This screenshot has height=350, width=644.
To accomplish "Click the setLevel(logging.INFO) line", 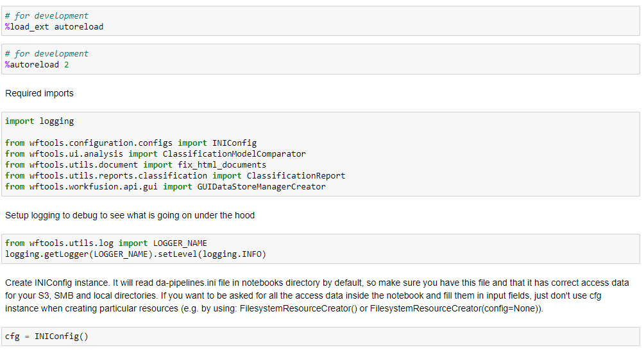I will [135, 254].
